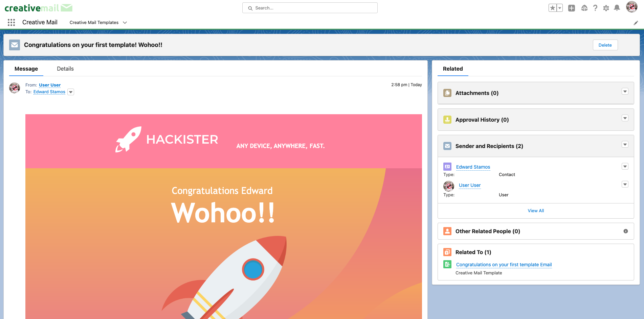Screen dimensions: 644x319
Task: Open the View All link
Action: (x=536, y=211)
